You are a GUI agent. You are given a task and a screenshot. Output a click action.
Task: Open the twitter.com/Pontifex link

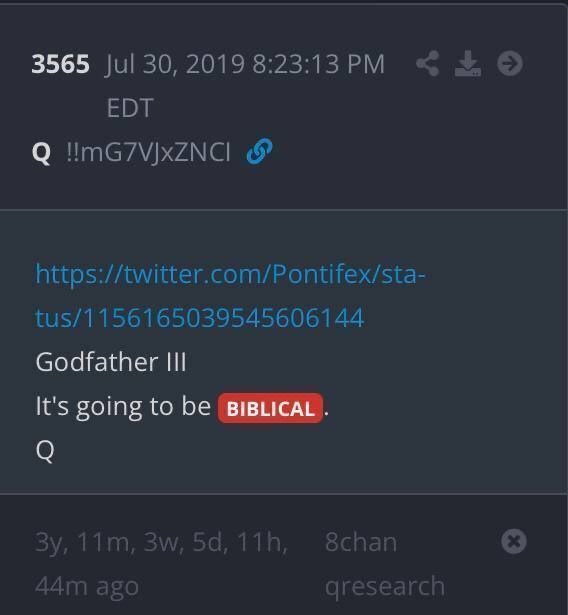tap(230, 274)
